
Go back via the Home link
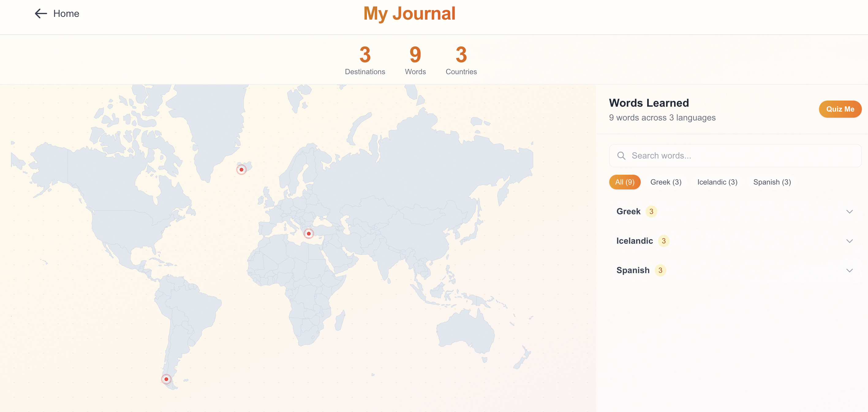(66, 13)
